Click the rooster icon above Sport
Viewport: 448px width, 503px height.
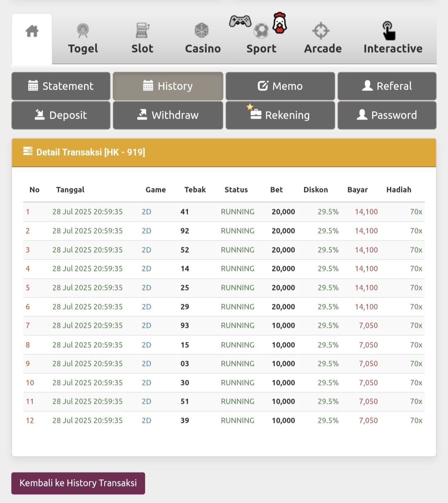tap(280, 23)
